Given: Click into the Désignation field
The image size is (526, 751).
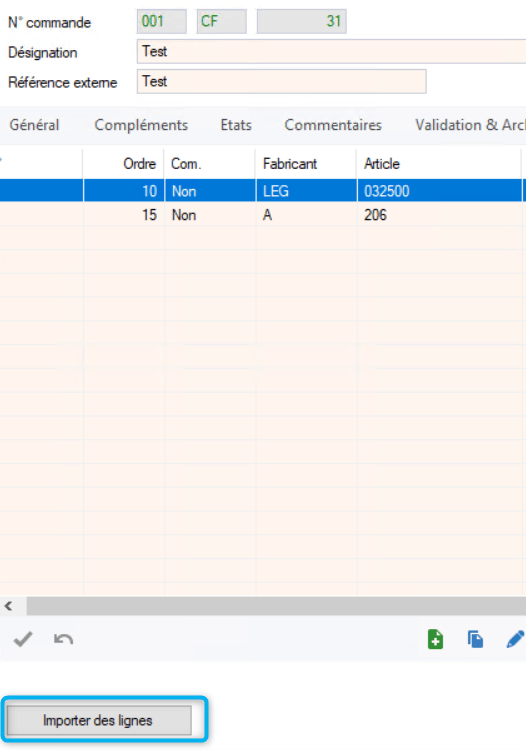Looking at the screenshot, I should coord(332,52).
